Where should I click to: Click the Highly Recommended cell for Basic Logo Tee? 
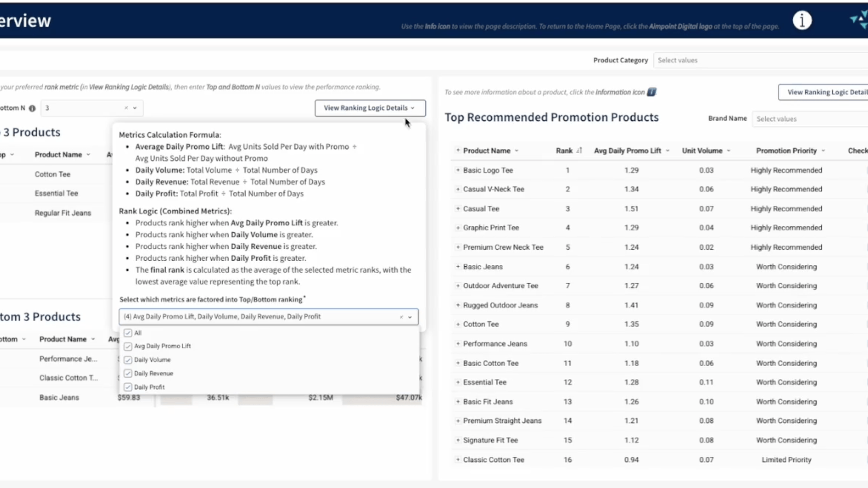786,170
